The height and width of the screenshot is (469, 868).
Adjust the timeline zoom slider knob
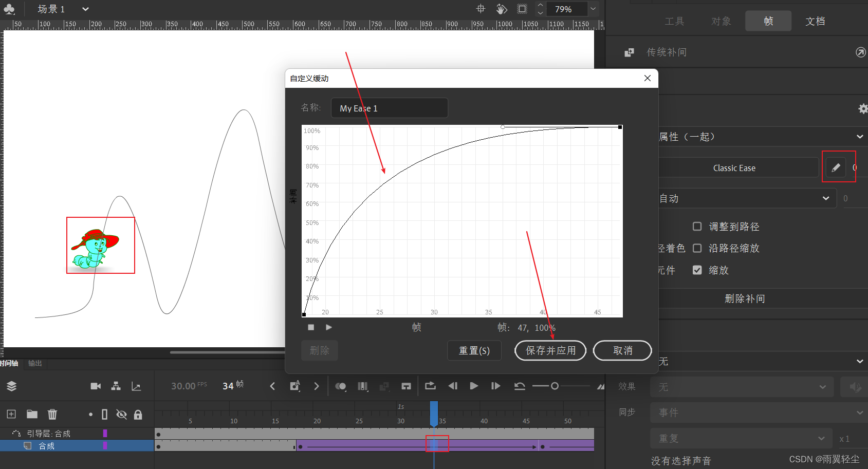[x=555, y=386]
